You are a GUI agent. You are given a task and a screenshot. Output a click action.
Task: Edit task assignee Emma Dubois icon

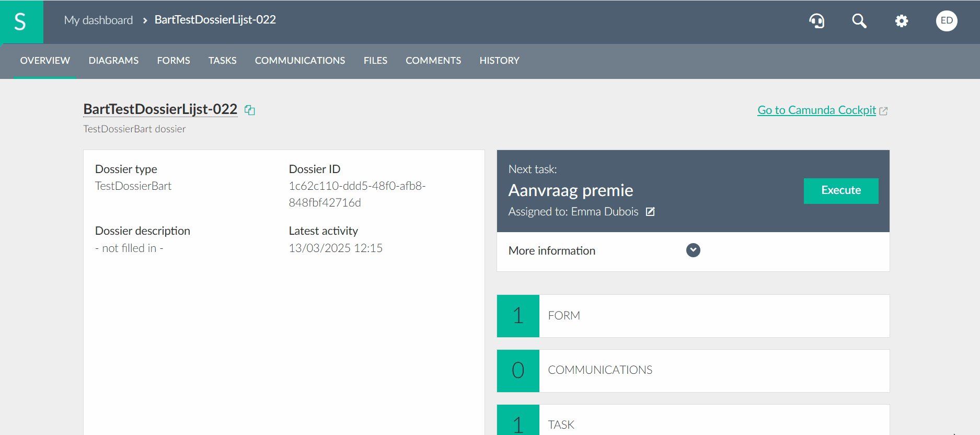click(x=650, y=212)
